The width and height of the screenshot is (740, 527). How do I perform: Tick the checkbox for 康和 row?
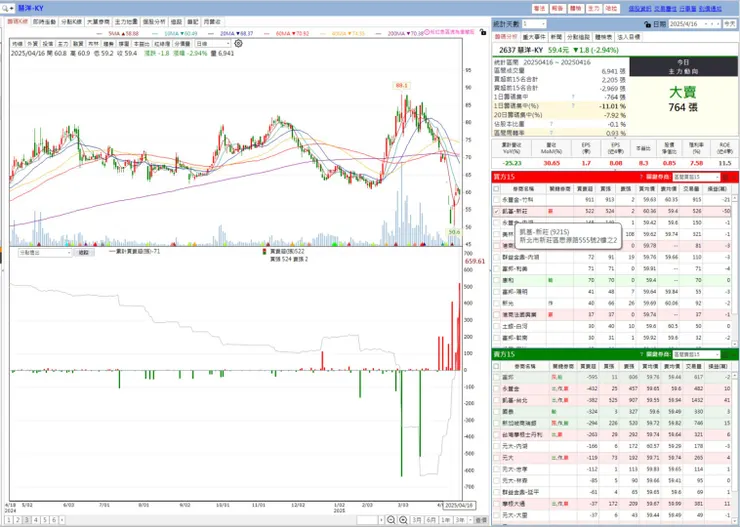click(496, 280)
